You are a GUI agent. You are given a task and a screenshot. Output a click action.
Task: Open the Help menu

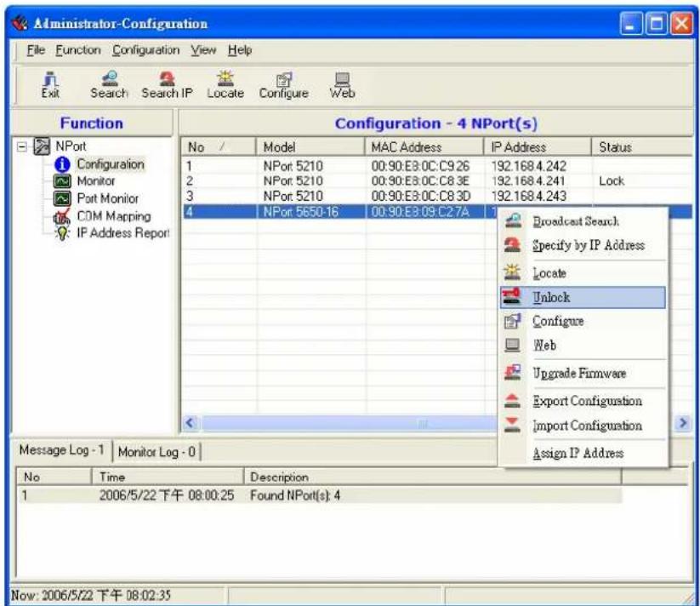tap(240, 50)
